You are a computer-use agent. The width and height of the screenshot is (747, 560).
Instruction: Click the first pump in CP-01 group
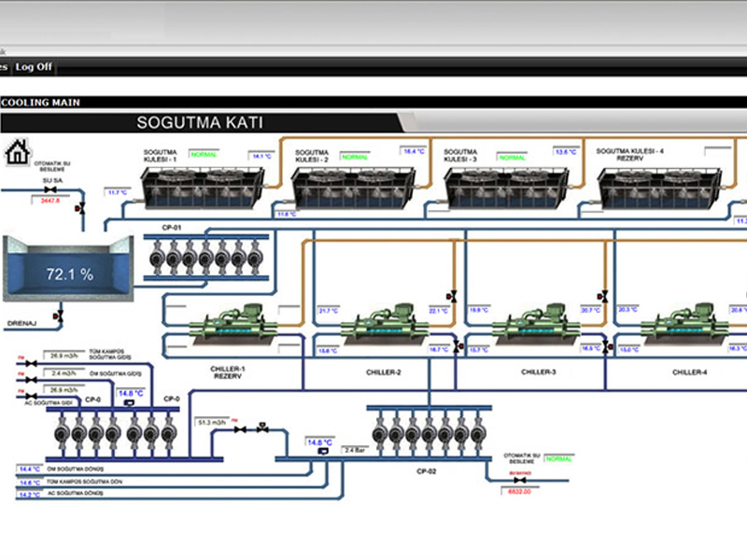click(156, 255)
